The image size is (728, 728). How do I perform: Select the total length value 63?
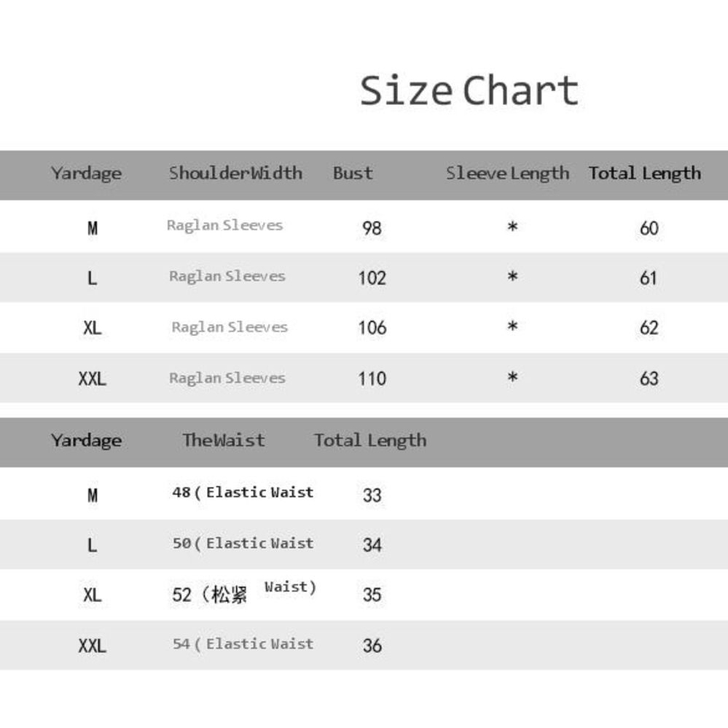pos(649,378)
